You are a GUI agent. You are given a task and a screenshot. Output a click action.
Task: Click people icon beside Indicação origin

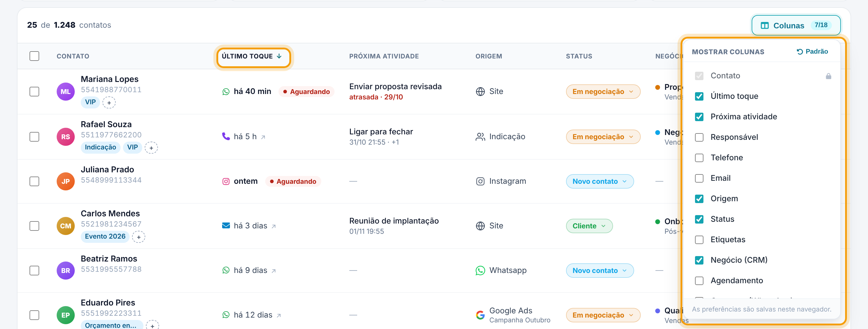click(x=480, y=137)
